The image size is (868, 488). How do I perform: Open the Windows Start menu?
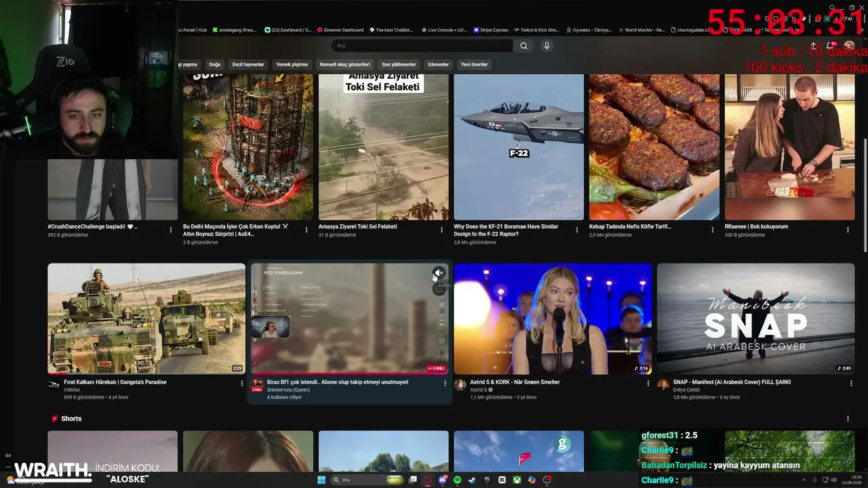tap(321, 480)
